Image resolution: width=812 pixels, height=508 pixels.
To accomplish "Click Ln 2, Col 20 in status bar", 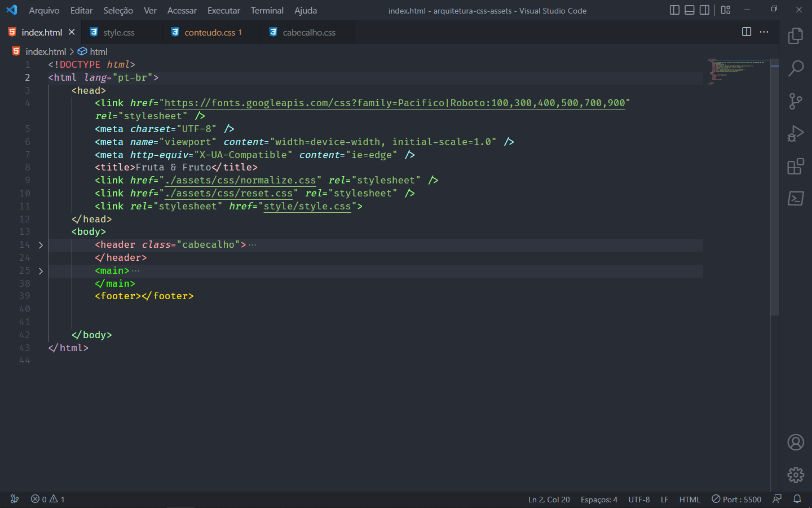I will coord(549,499).
